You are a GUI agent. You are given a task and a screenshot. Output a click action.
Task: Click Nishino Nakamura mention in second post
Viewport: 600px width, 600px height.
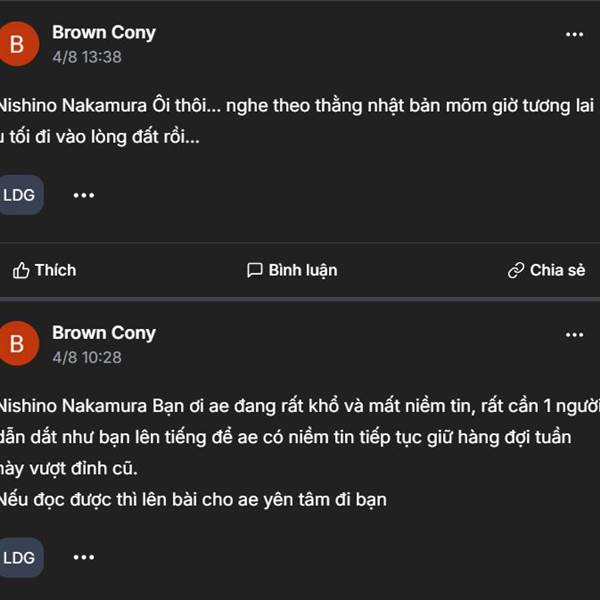pos(73,406)
